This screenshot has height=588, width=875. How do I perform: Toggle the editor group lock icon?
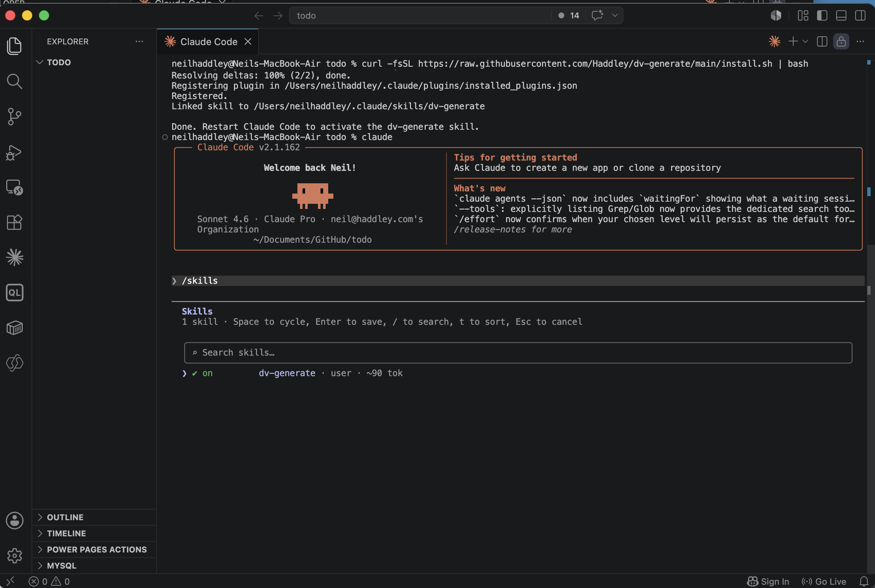(x=841, y=41)
